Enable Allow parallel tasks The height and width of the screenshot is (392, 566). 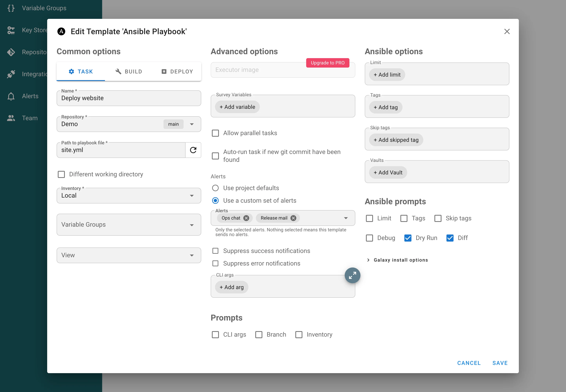coord(215,133)
